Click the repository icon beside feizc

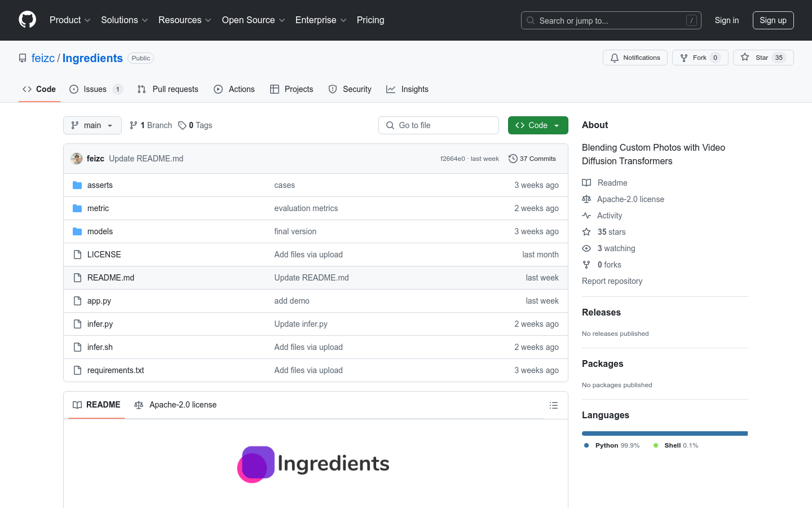click(23, 58)
